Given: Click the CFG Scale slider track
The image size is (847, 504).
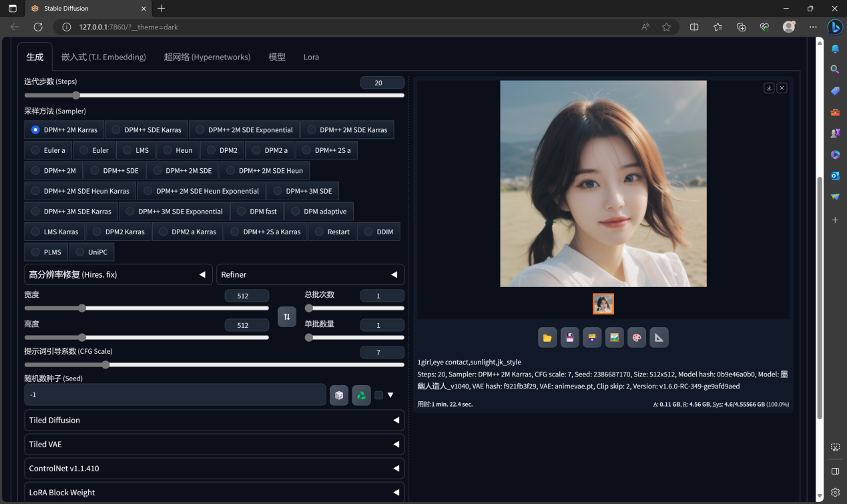Looking at the screenshot, I should 214,365.
